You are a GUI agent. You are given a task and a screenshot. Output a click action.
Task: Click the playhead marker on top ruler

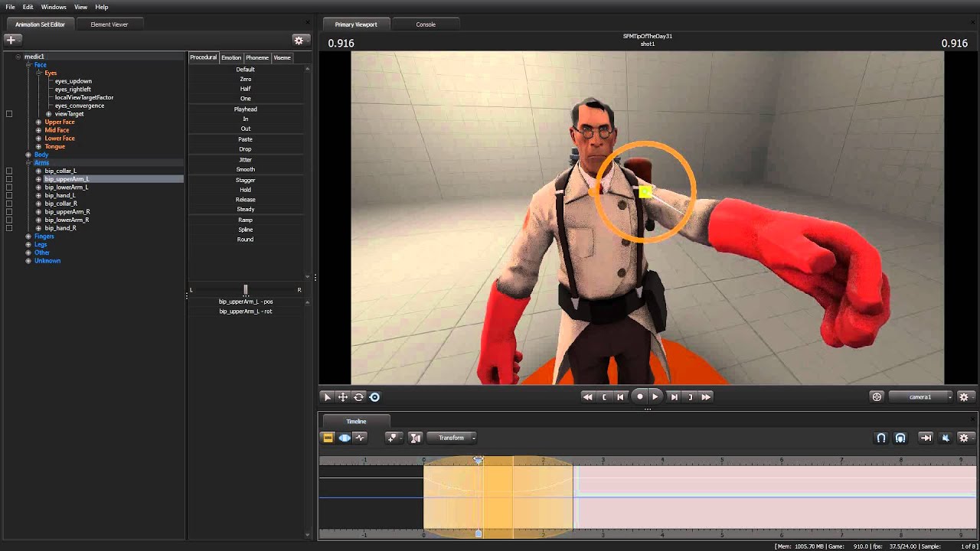tap(479, 460)
